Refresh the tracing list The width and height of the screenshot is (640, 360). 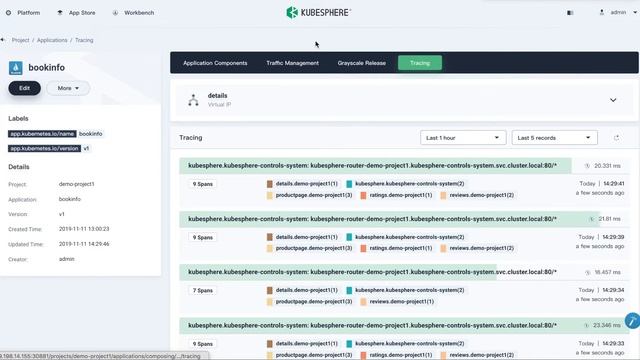coord(616,138)
